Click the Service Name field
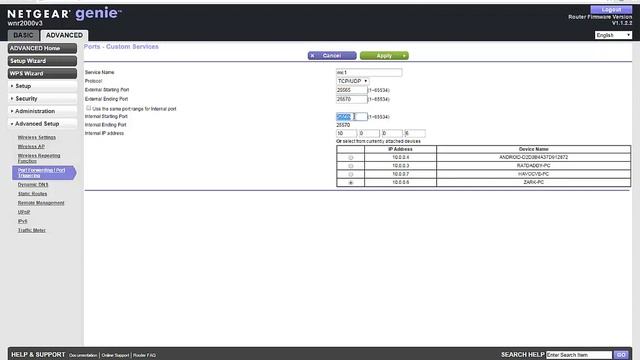640x360 pixels. 369,72
